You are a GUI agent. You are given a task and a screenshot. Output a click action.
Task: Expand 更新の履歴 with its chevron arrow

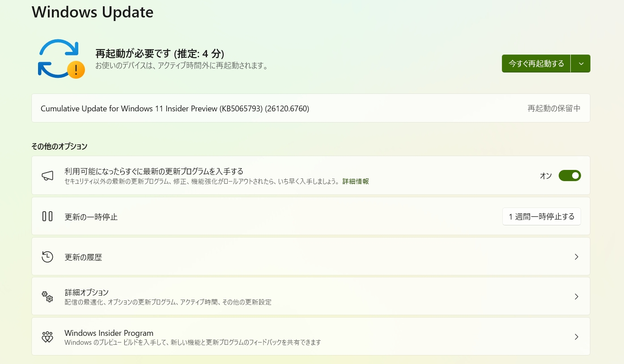click(577, 257)
